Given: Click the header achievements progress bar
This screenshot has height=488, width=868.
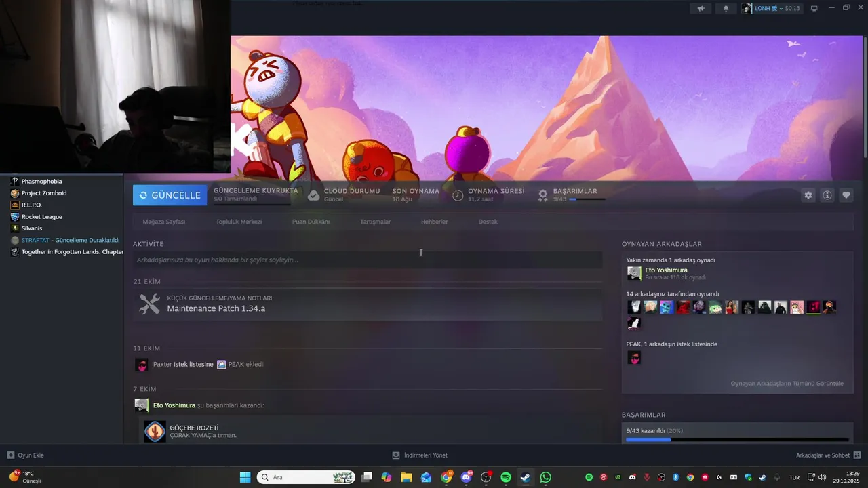Looking at the screenshot, I should (587, 199).
